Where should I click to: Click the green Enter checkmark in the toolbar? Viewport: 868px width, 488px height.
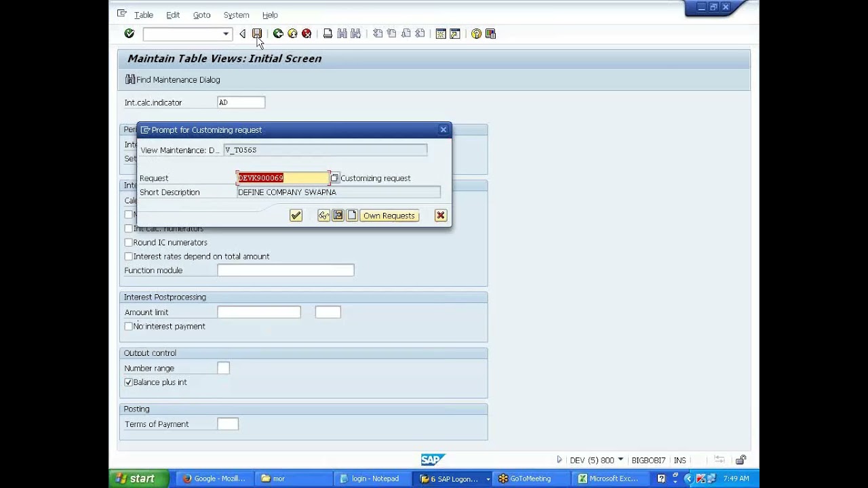(x=130, y=34)
